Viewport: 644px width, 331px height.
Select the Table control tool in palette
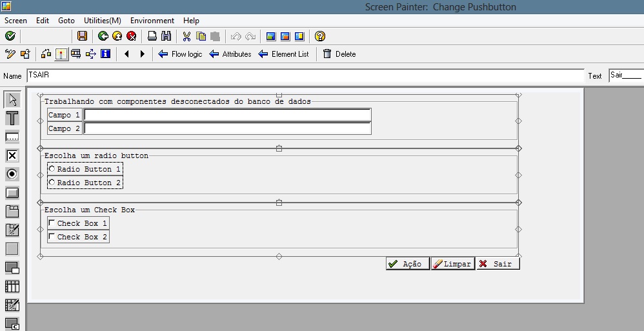tap(12, 286)
